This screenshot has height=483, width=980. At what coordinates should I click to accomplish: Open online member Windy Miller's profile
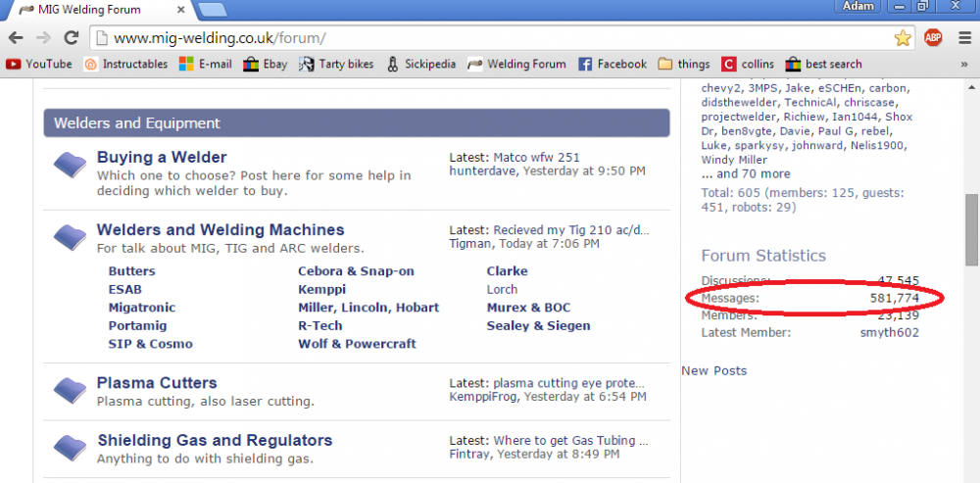[x=734, y=160]
